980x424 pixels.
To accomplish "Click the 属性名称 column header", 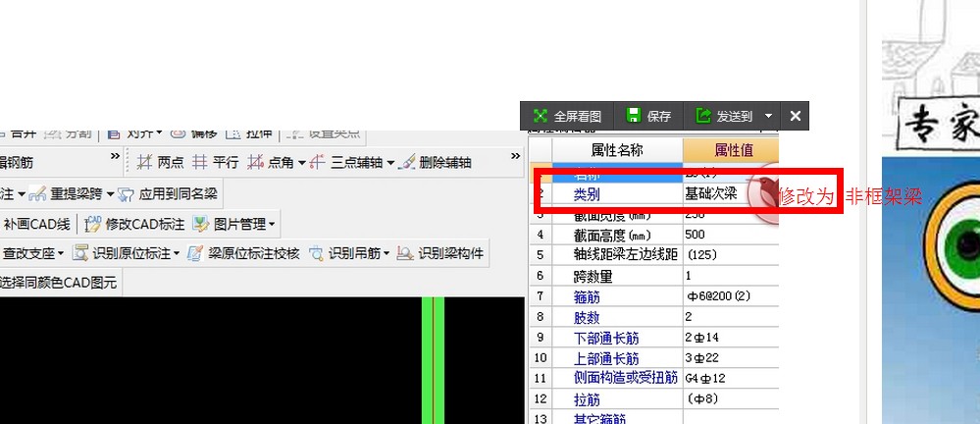I will click(x=617, y=150).
